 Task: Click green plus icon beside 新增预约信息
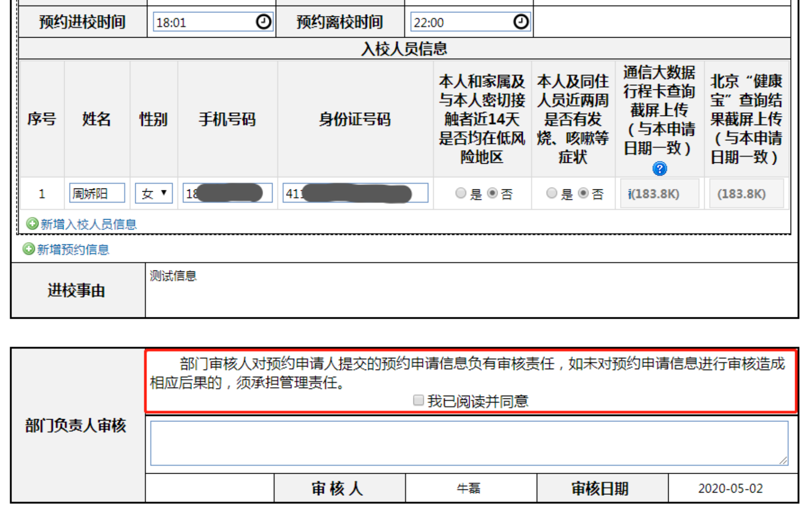click(x=28, y=249)
